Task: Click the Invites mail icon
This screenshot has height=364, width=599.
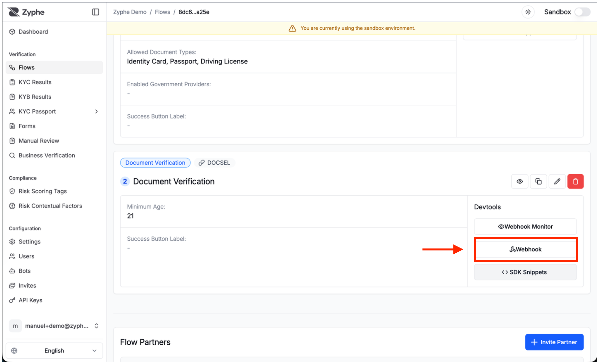Action: coord(12,285)
